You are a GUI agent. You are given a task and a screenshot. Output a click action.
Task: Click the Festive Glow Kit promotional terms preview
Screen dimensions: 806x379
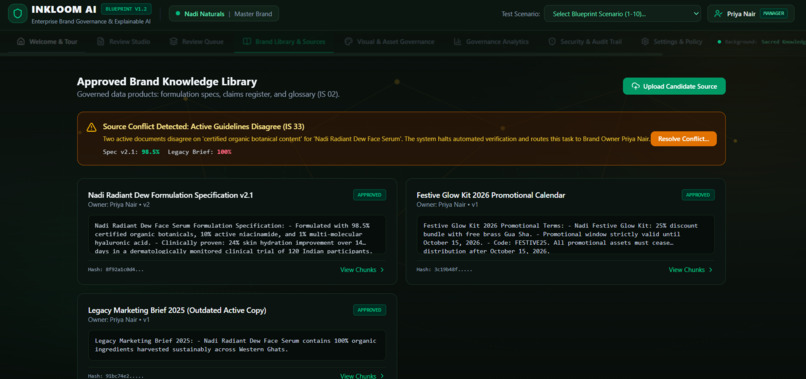[x=565, y=234]
